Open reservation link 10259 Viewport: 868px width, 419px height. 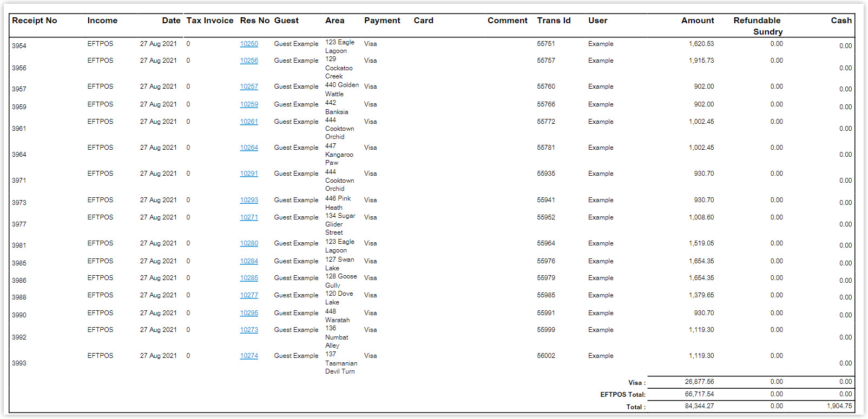point(249,104)
